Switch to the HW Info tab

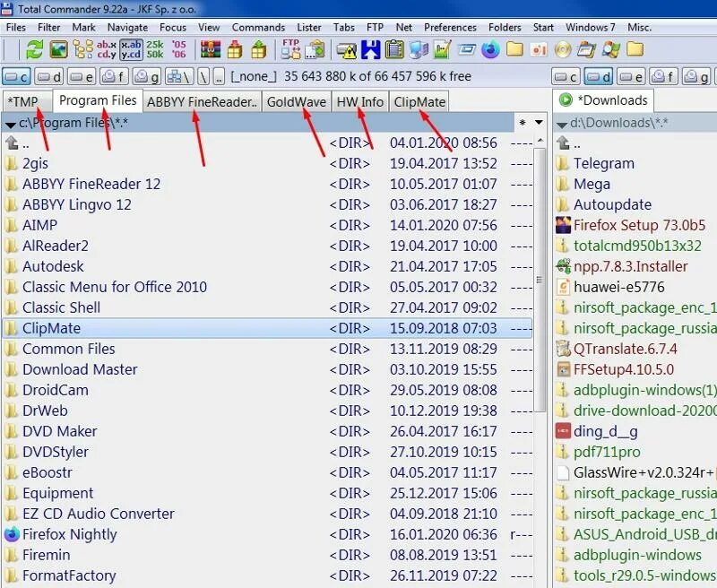tap(360, 101)
